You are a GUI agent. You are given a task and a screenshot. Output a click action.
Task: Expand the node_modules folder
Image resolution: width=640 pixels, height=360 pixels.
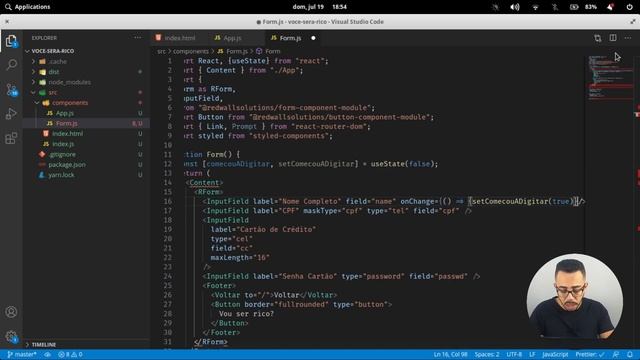coord(87,82)
